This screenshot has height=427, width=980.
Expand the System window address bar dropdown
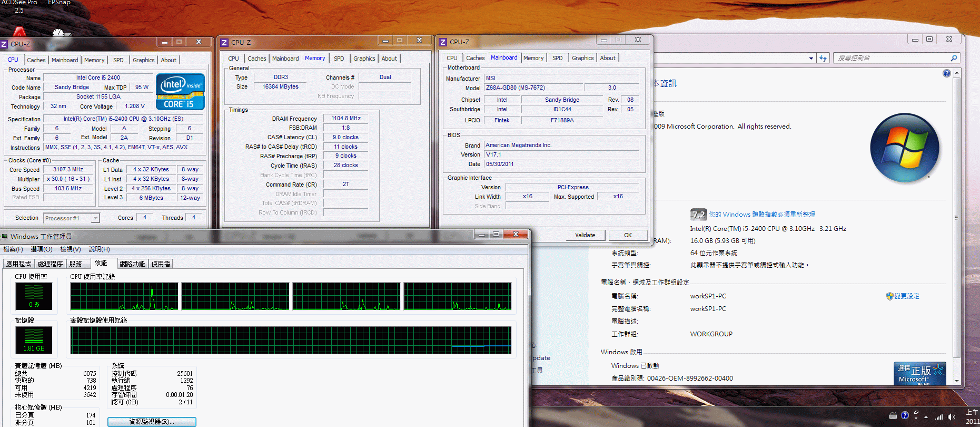811,59
